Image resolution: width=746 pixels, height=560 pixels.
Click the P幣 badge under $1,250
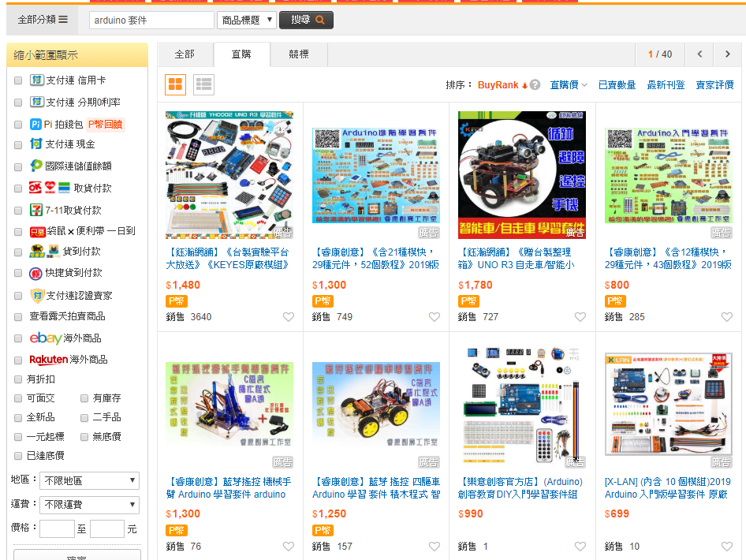click(x=323, y=530)
